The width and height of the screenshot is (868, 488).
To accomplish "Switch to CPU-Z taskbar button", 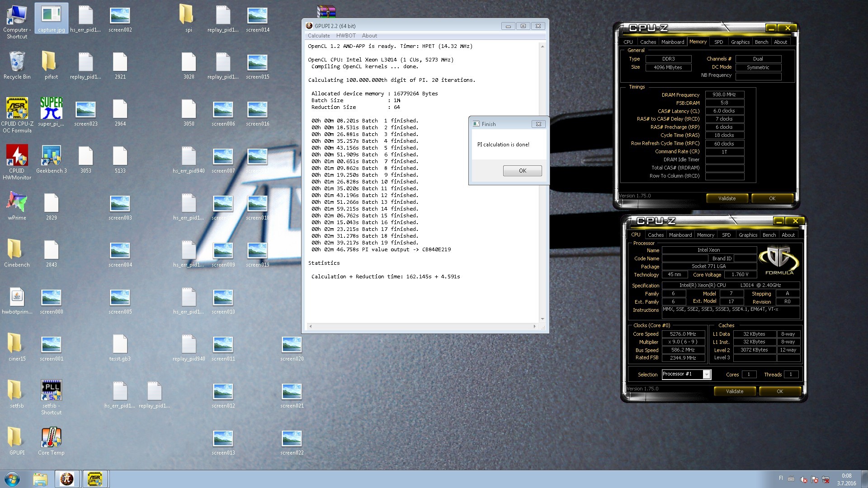I will pyautogui.click(x=95, y=479).
